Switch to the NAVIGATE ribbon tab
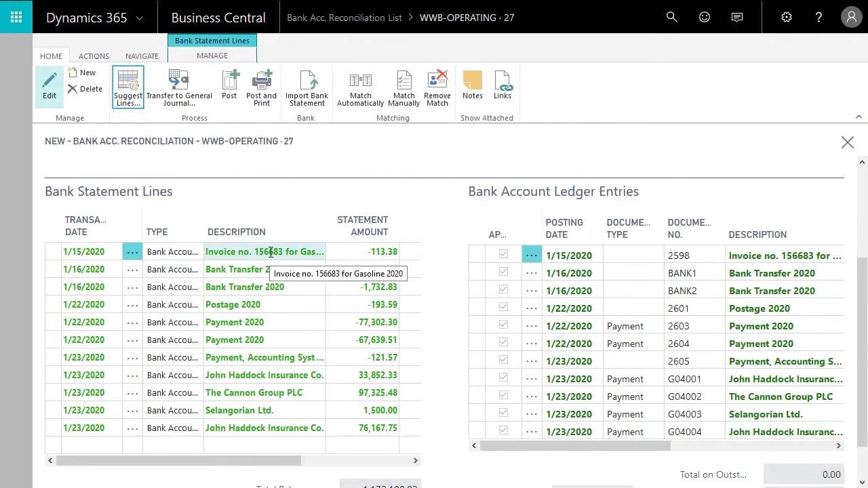 (142, 56)
